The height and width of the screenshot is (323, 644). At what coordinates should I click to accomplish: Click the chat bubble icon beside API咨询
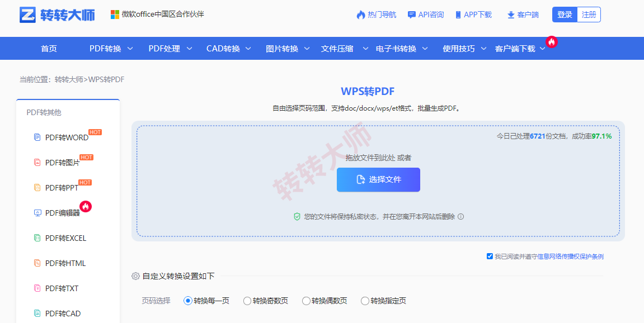pyautogui.click(x=412, y=15)
